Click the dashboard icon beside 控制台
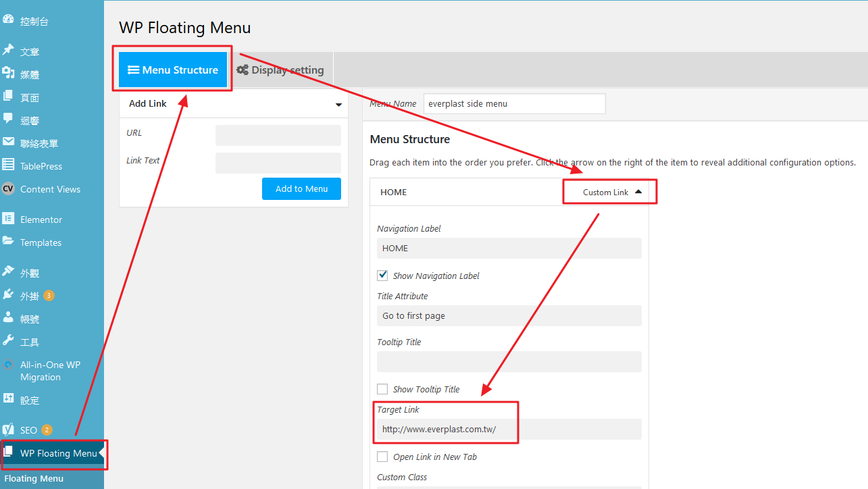Viewport: 868px width, 489px height. [x=8, y=20]
